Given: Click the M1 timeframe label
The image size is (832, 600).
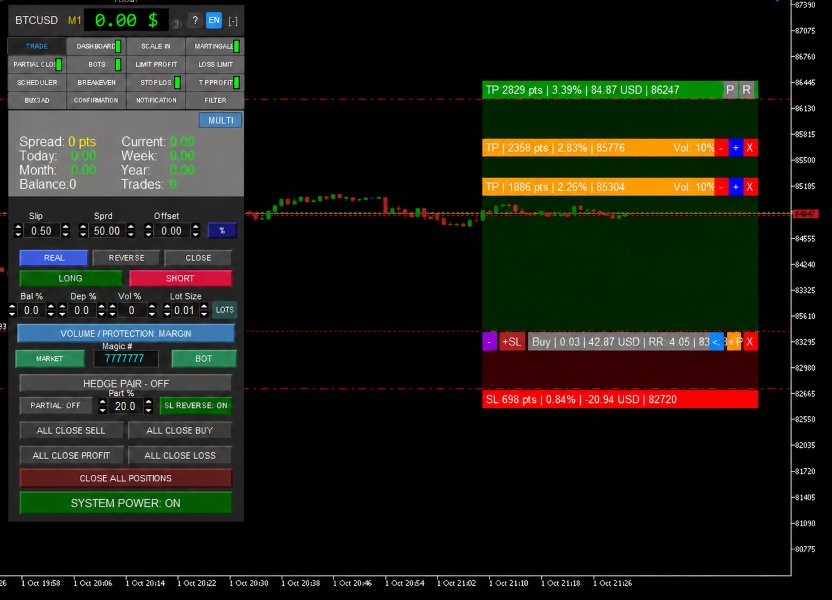Looking at the screenshot, I should 74,21.
